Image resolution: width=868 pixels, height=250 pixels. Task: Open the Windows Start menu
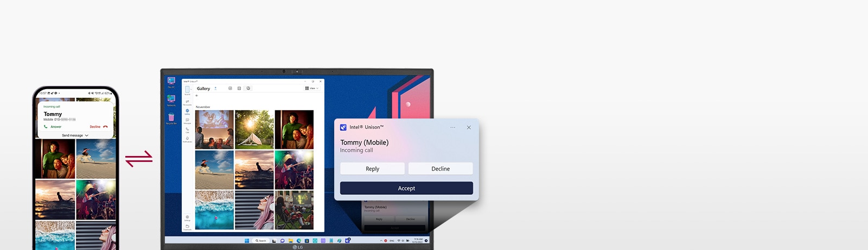click(247, 241)
